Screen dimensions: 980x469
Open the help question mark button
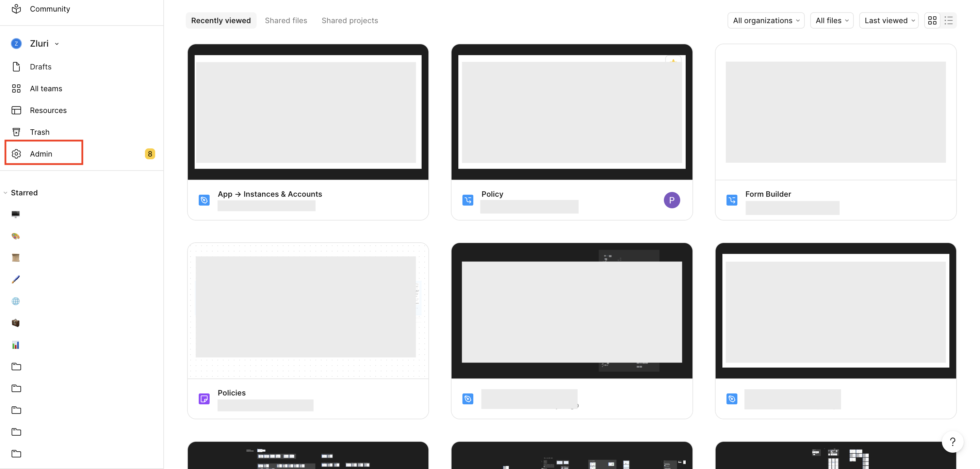[x=953, y=442]
